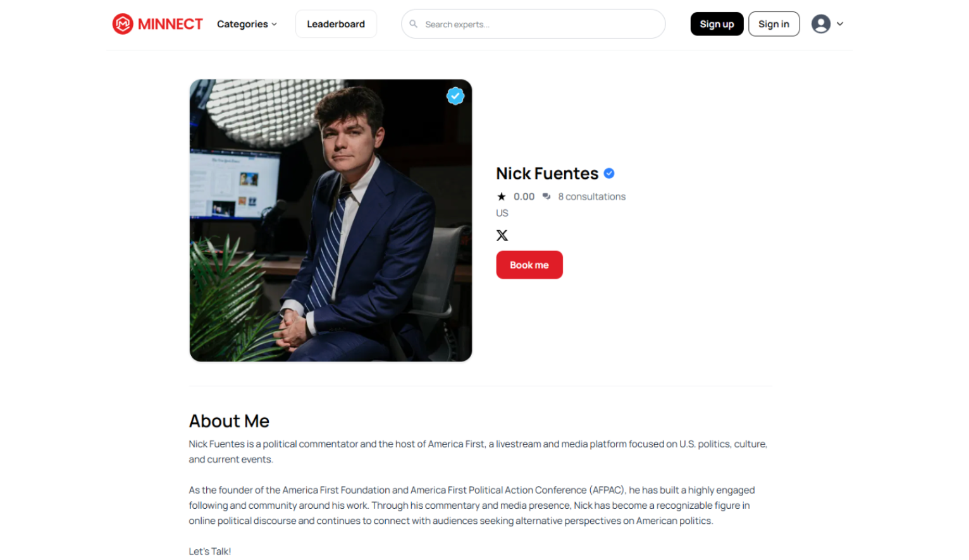This screenshot has height=560, width=969.
Task: Click the 8 consultations counter
Action: pyautogui.click(x=591, y=196)
